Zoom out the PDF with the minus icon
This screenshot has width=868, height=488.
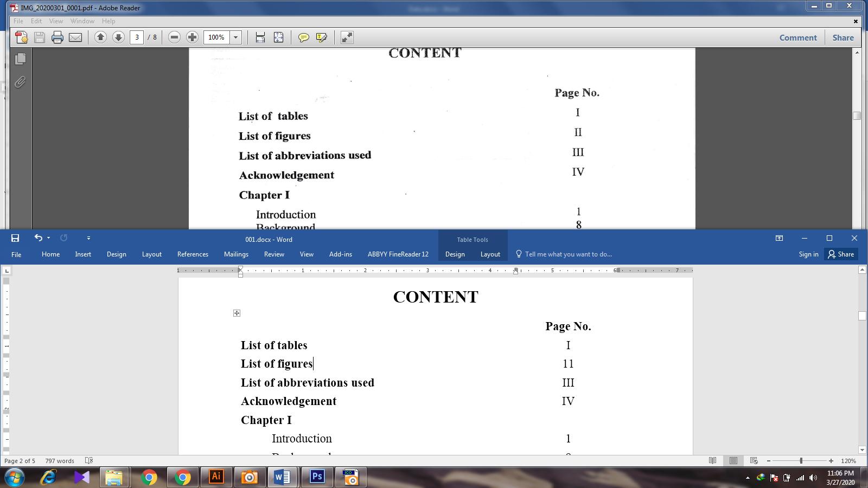174,37
